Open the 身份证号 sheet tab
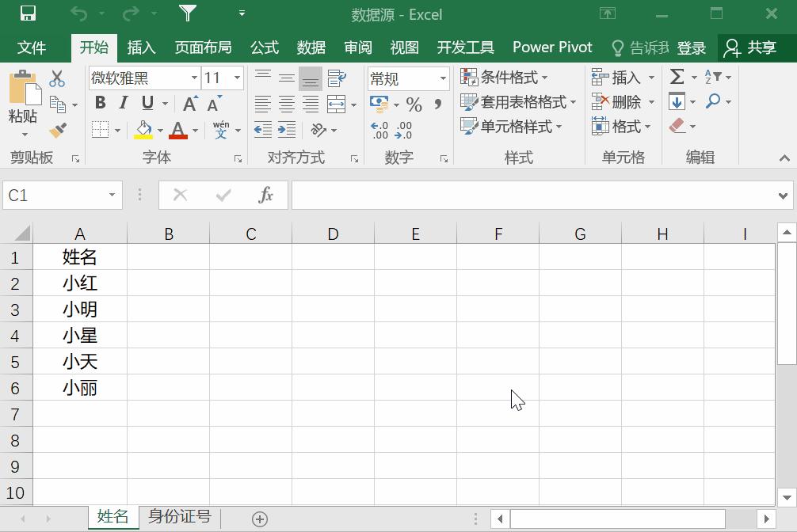 [x=179, y=516]
